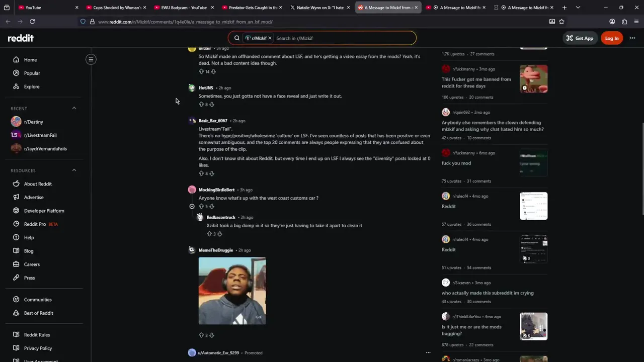Click the Log In button
The height and width of the screenshot is (362, 644).
point(612,38)
